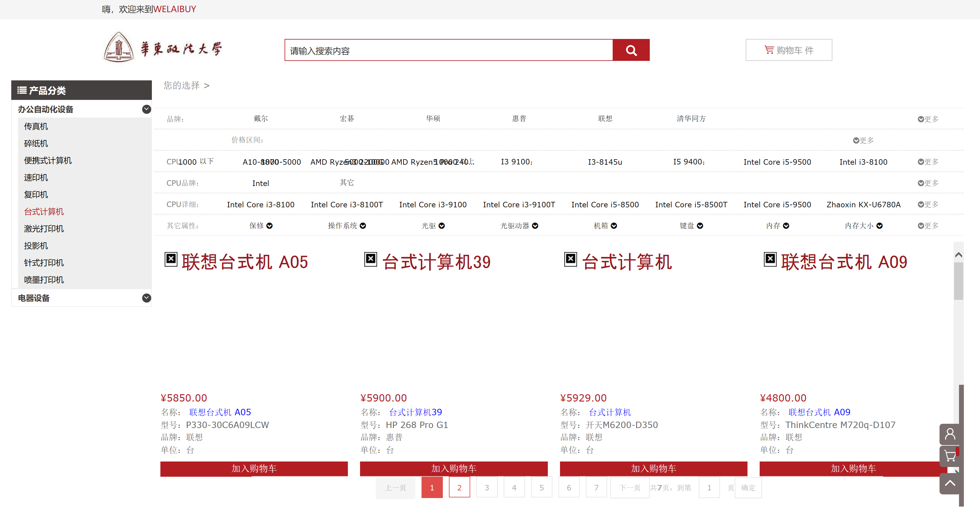The width and height of the screenshot is (980, 509).
Task: Filter by brand 华硕
Action: point(433,119)
